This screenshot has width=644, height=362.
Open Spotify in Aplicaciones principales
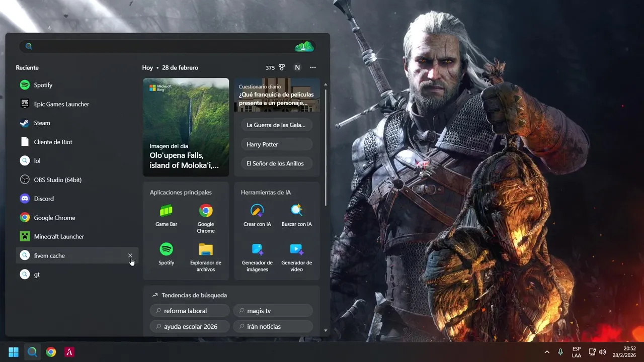point(166,254)
